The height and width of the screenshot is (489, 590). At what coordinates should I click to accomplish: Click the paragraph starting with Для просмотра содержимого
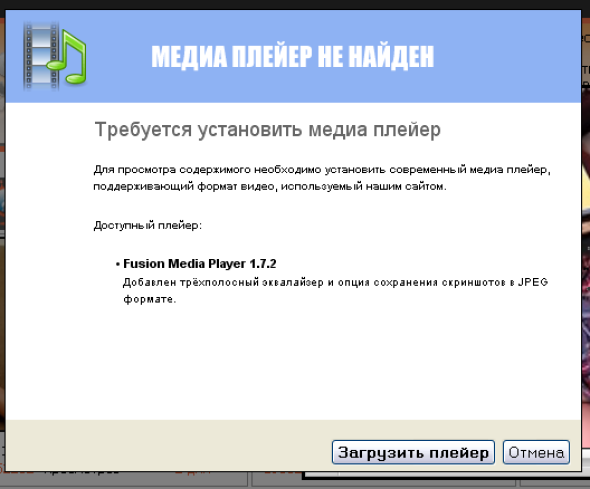click(x=322, y=178)
